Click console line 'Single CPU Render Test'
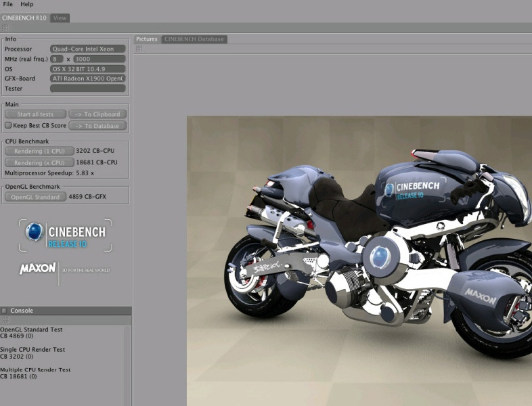Image resolution: width=532 pixels, height=406 pixels. coord(32,349)
